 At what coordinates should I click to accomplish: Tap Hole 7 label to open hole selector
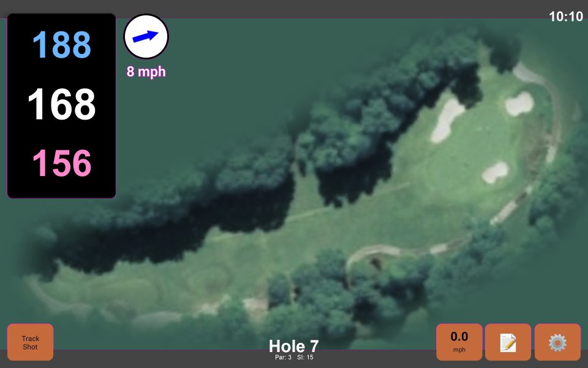(x=293, y=347)
